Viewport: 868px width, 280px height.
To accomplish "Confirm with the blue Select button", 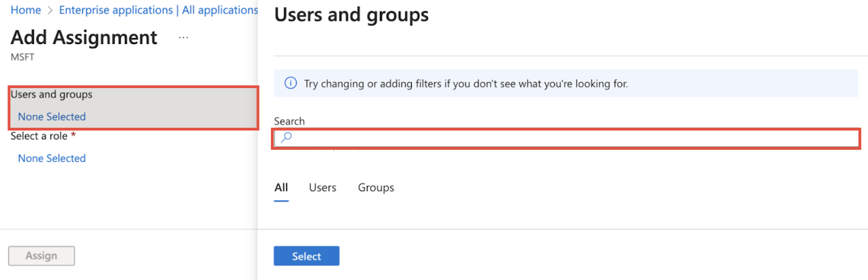I will [307, 256].
